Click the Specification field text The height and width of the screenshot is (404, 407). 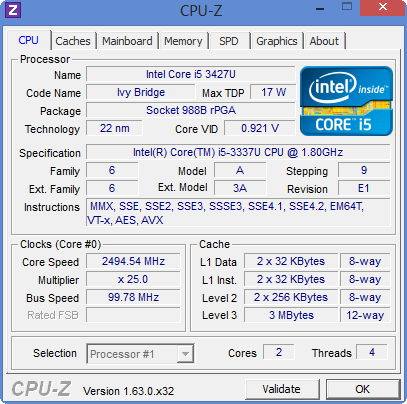tap(238, 152)
